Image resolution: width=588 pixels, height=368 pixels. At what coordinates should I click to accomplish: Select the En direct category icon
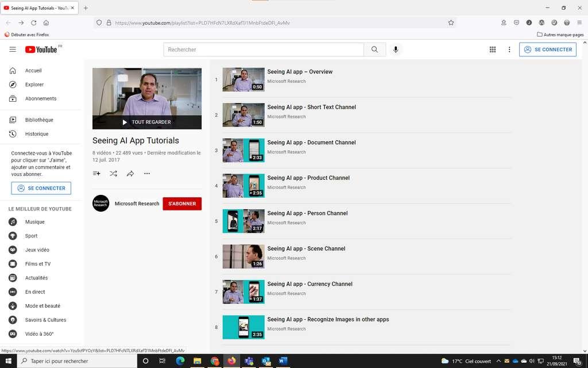point(13,292)
